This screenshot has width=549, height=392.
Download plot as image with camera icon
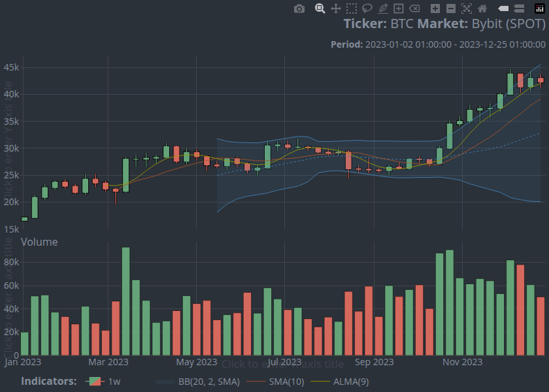click(299, 8)
